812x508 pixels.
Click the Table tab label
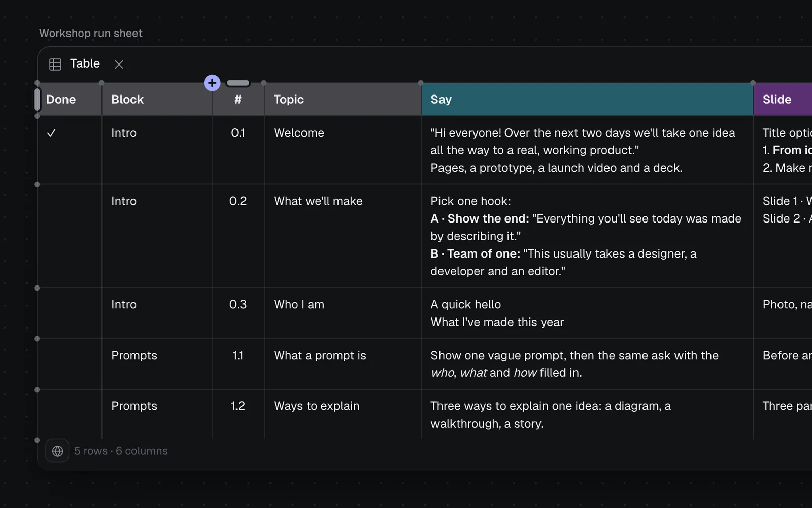[85, 63]
